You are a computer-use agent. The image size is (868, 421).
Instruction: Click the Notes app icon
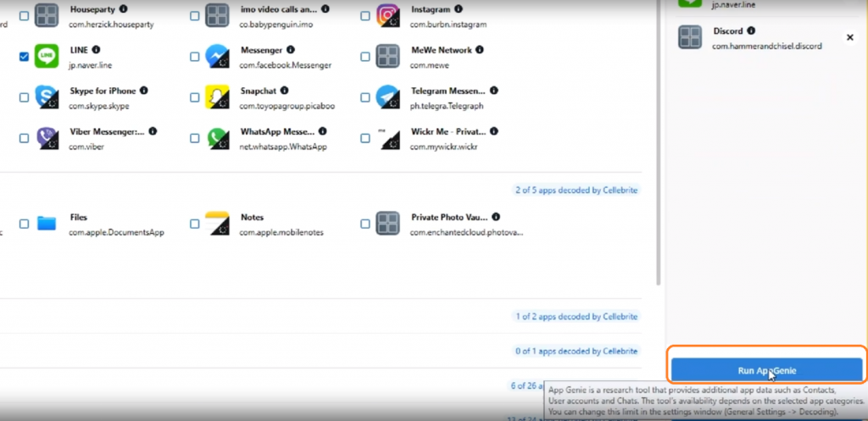[x=217, y=224]
